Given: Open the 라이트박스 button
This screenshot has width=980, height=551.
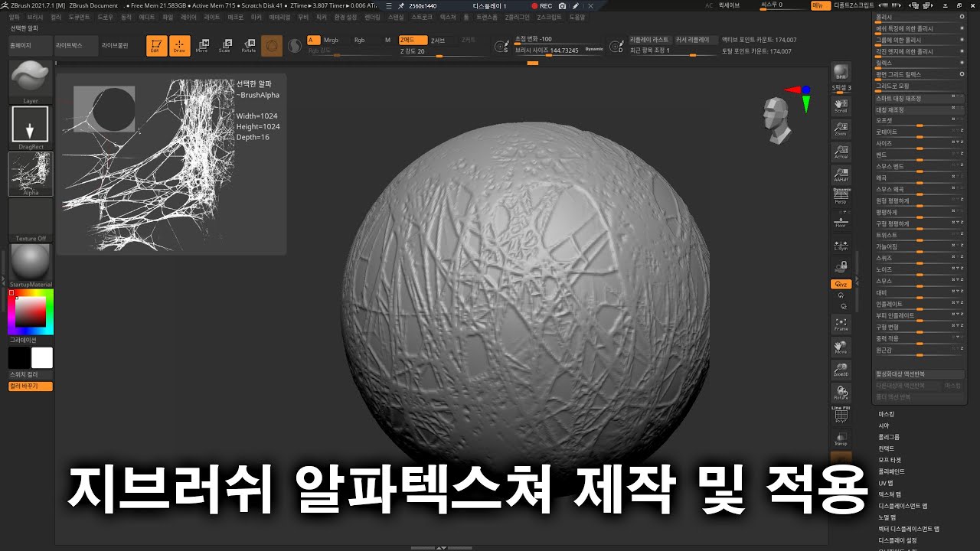Looking at the screenshot, I should click(x=77, y=46).
